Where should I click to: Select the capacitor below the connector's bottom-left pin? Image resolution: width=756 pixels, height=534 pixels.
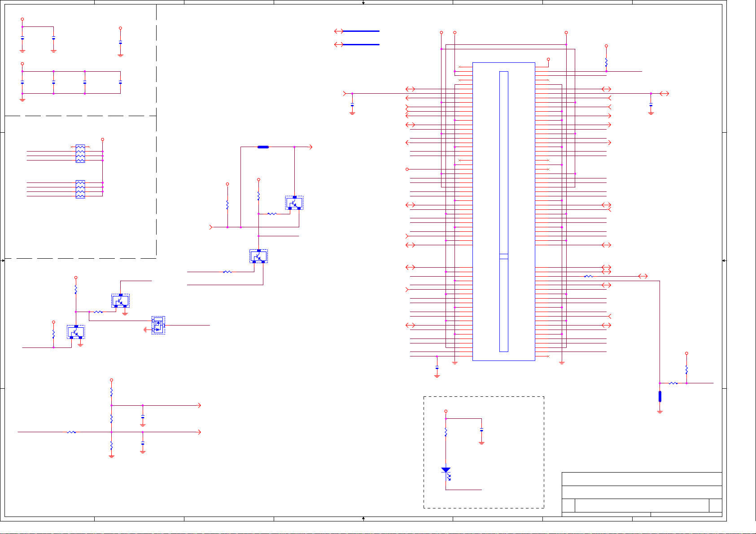point(437,368)
